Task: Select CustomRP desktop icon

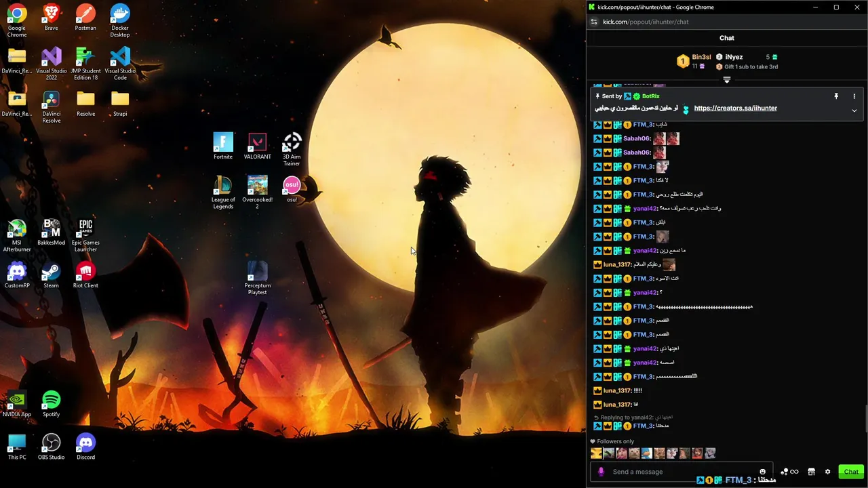Action: point(17,275)
